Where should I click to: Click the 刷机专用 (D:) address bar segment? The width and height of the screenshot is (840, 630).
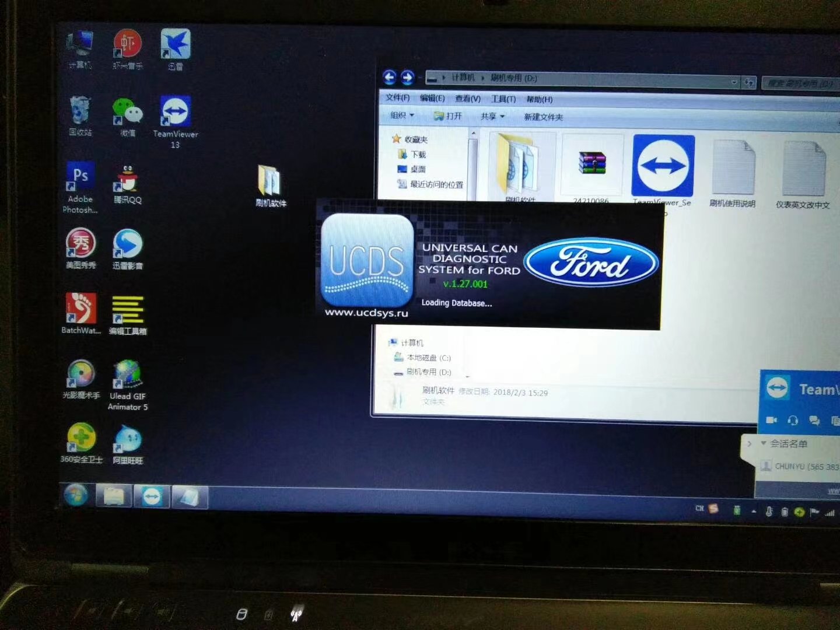tap(513, 78)
